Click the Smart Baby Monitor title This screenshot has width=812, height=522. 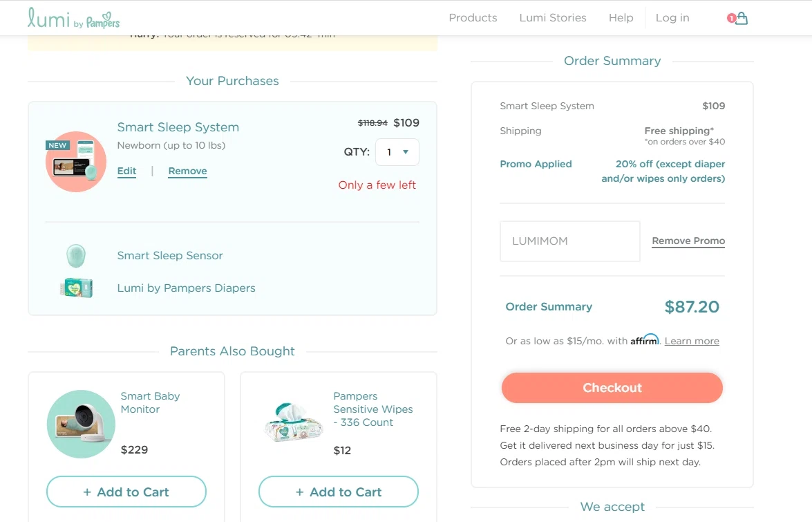click(x=150, y=402)
